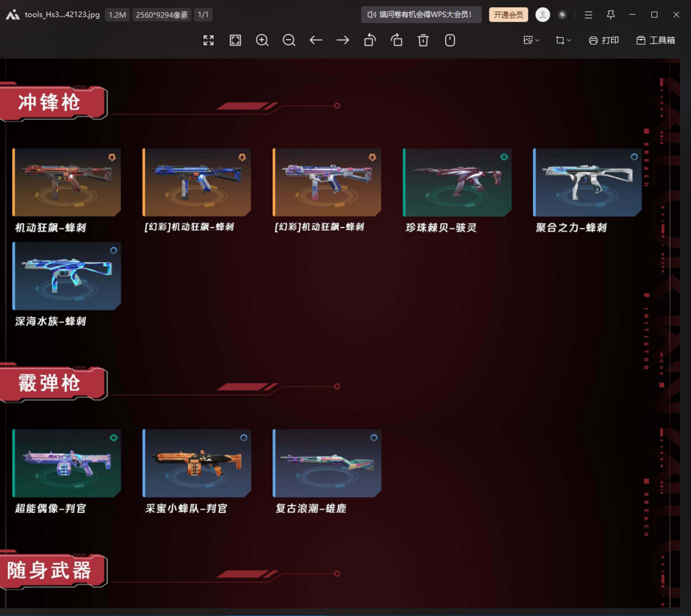Maximize the picture viewer window
691x616 pixels.
[x=655, y=15]
